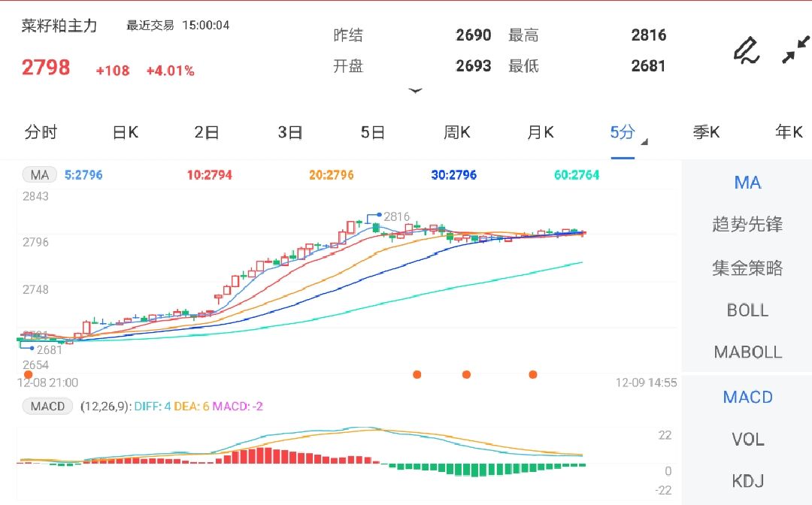Select the 5日 chart tab
Screen dimensions: 812x505
[373, 132]
